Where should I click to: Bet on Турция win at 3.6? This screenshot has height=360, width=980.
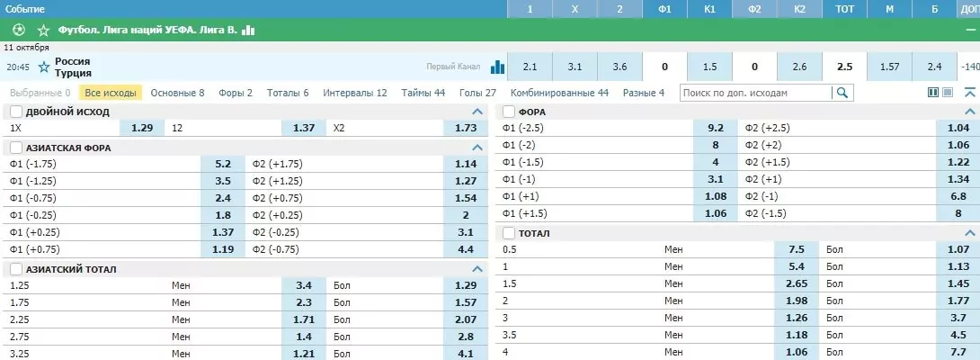click(620, 67)
